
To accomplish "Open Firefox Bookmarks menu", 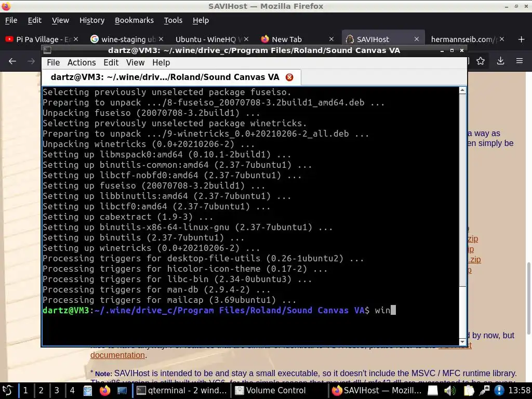I will tap(135, 20).
